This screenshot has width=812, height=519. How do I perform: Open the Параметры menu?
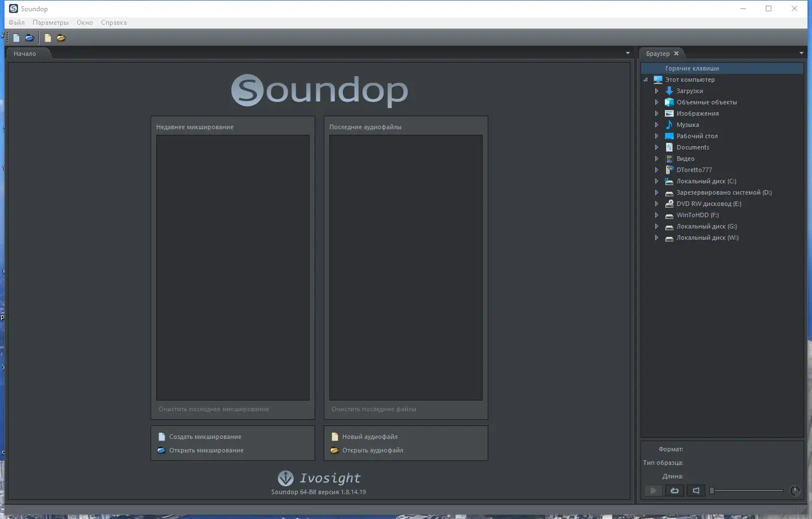click(51, 23)
